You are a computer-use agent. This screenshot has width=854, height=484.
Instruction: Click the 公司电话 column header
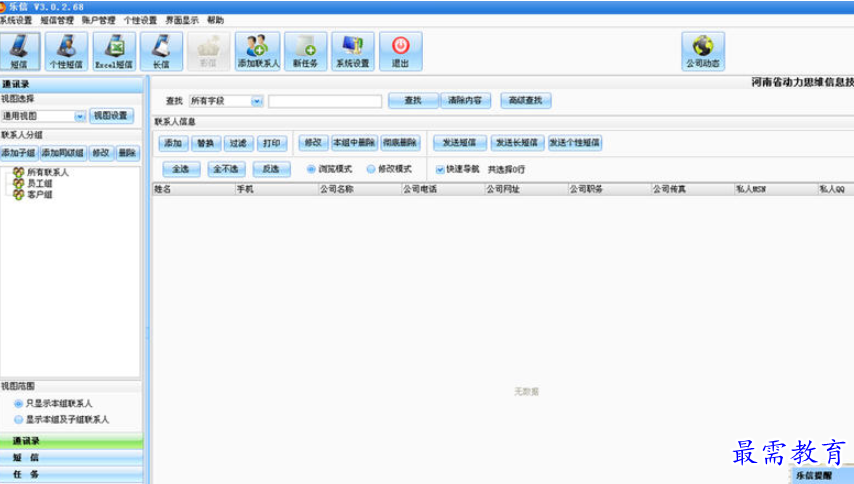pos(443,189)
